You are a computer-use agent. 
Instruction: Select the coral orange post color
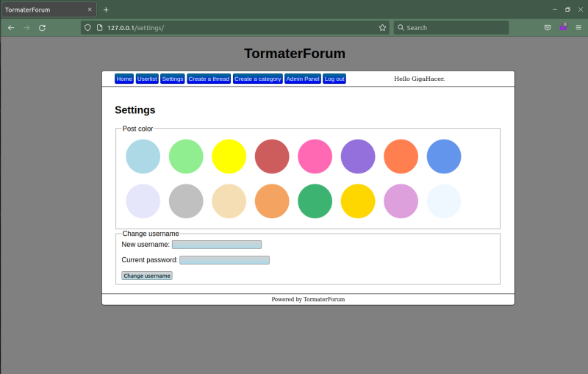401,157
